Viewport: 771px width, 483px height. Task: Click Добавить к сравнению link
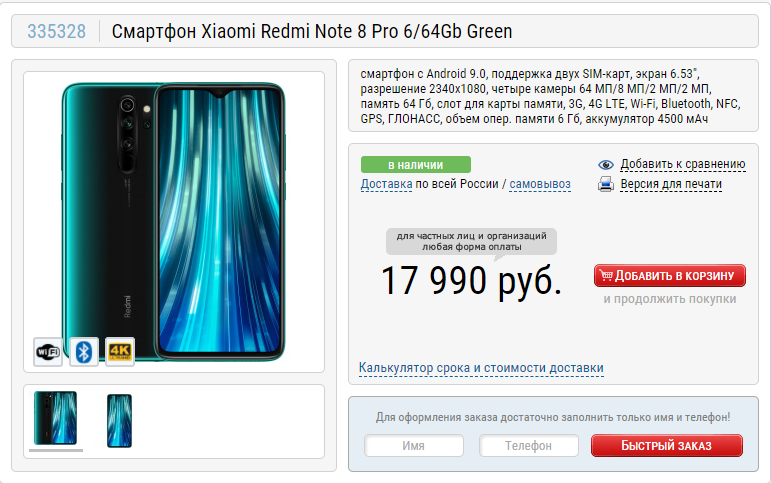click(x=683, y=164)
